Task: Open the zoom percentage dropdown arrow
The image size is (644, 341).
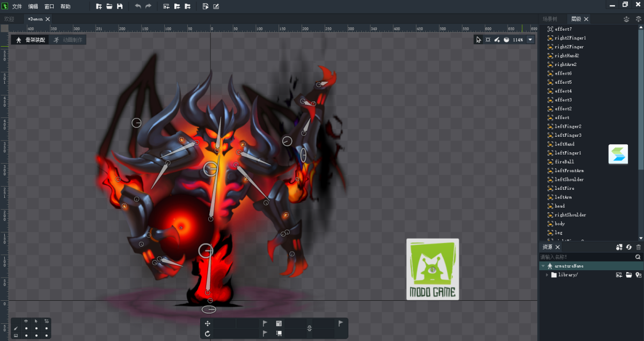Action: point(530,40)
